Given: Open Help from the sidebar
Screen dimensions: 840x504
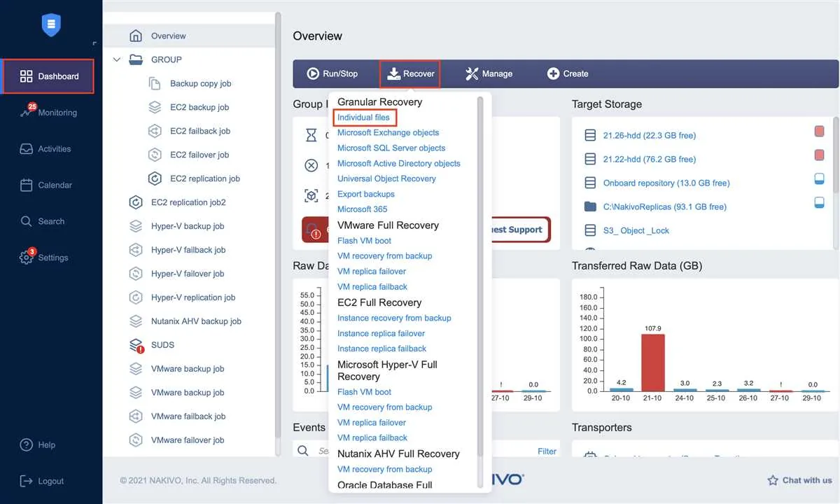Looking at the screenshot, I should (x=41, y=444).
